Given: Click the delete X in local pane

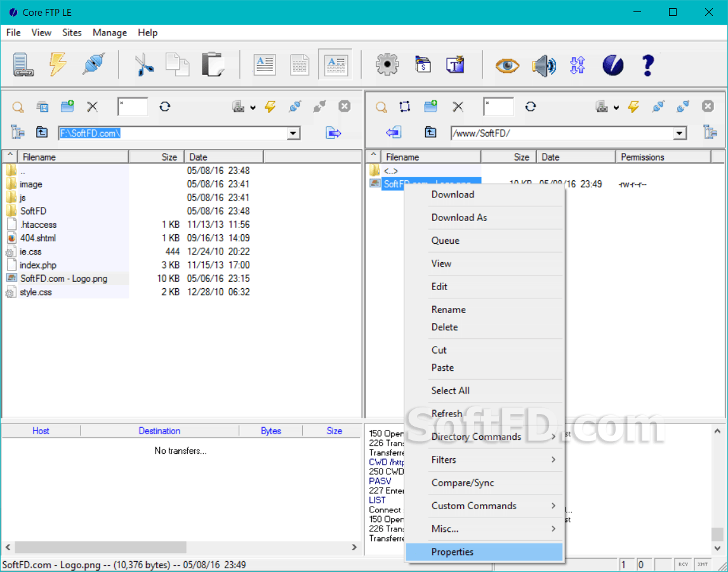Looking at the screenshot, I should [x=93, y=107].
